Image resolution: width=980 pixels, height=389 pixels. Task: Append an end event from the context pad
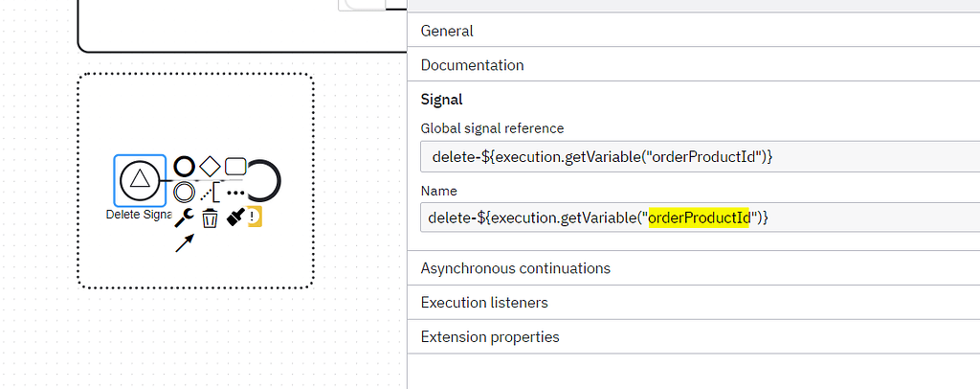[x=184, y=167]
